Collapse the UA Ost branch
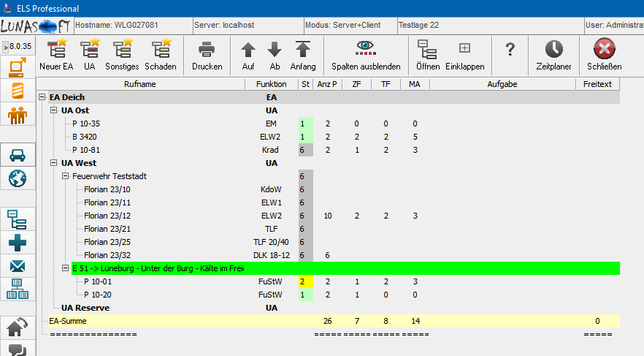The image size is (644, 356). click(54, 110)
